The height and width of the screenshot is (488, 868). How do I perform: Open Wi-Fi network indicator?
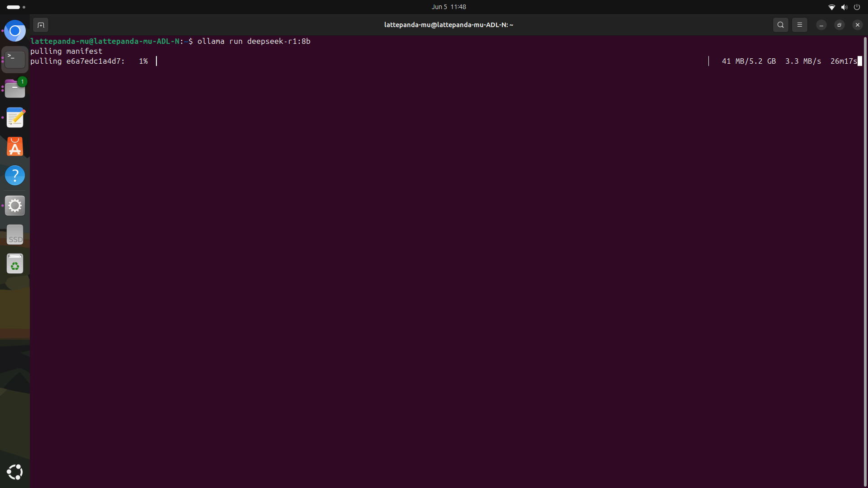click(x=831, y=7)
